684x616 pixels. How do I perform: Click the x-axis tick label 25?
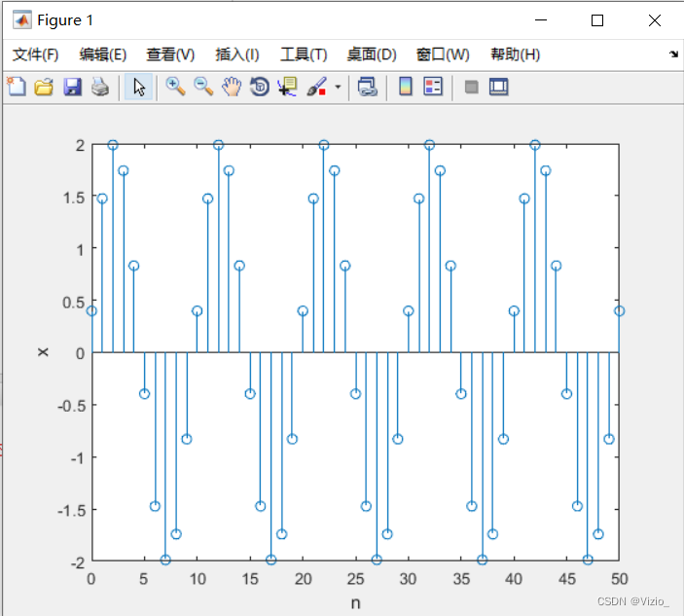(x=355, y=579)
